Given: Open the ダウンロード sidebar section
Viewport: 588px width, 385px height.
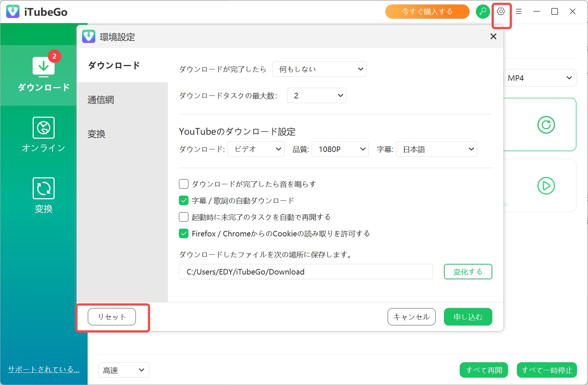Looking at the screenshot, I should pyautogui.click(x=44, y=75).
